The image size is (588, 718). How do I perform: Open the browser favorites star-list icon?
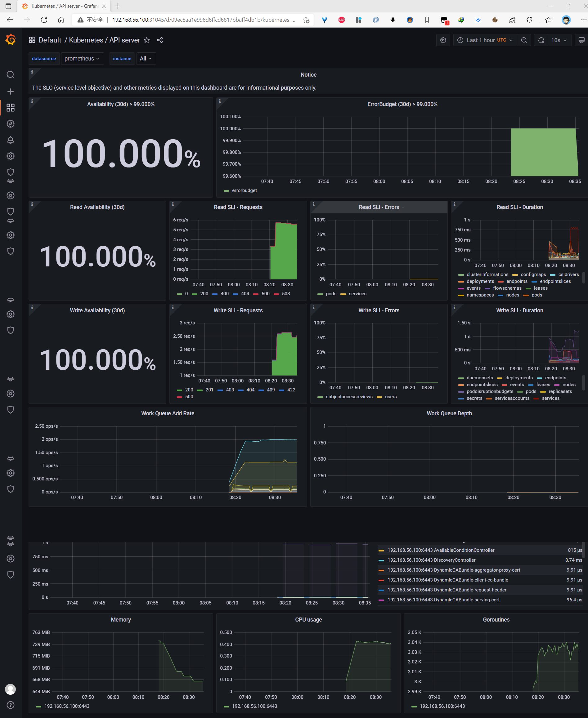tap(548, 20)
